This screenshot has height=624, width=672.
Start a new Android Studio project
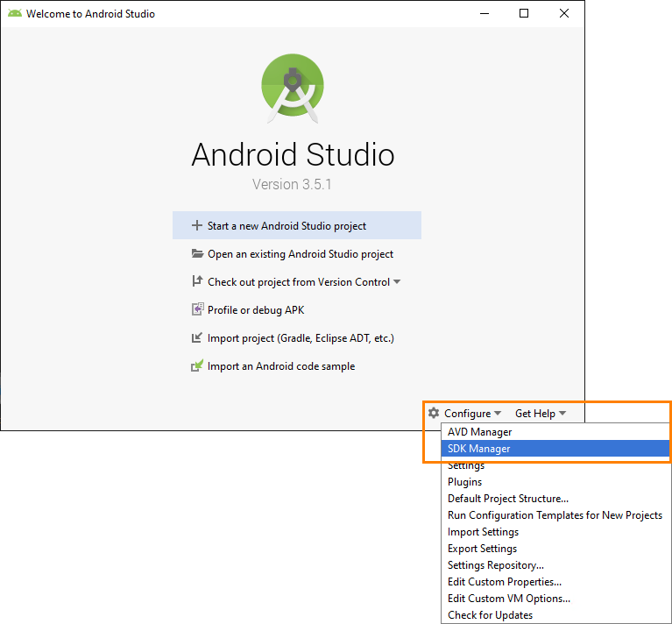tap(286, 226)
